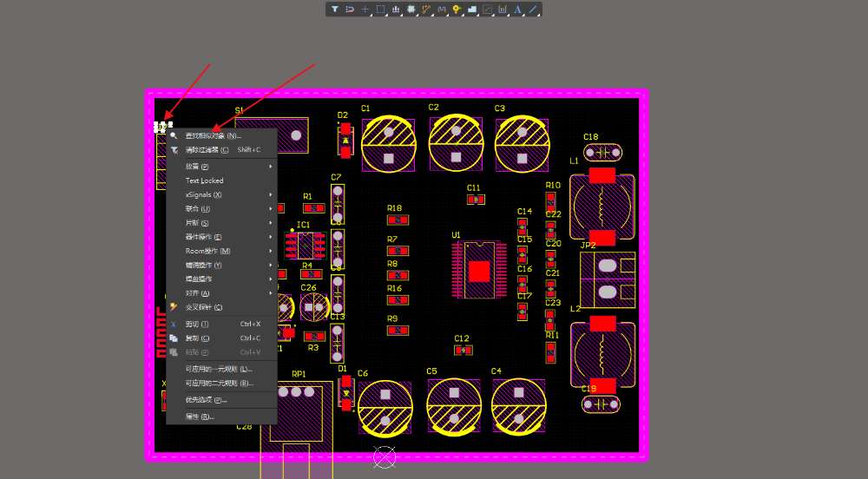Expand the 铜皮操作 (Y) submenu
Viewport: 868px width, 479px height.
(x=221, y=265)
